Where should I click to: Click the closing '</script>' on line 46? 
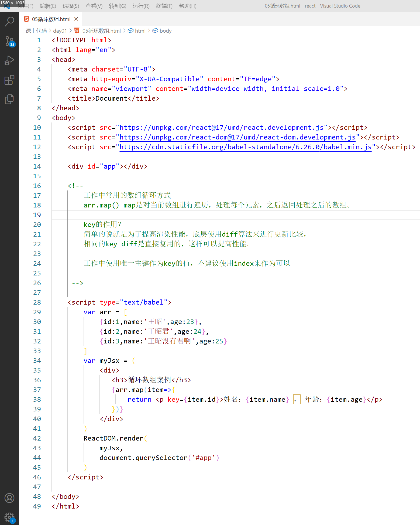[85, 477]
